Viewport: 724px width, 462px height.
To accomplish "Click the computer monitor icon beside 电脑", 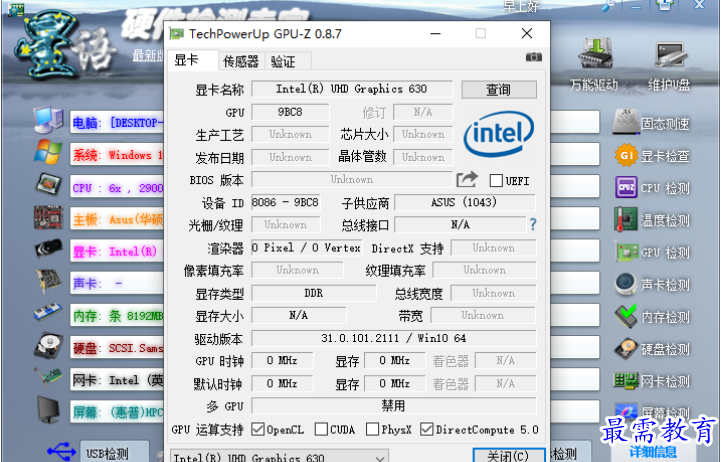I will [48, 120].
